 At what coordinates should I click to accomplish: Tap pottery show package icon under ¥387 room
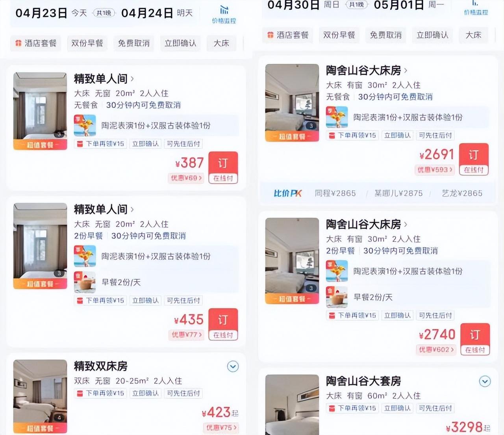85,125
